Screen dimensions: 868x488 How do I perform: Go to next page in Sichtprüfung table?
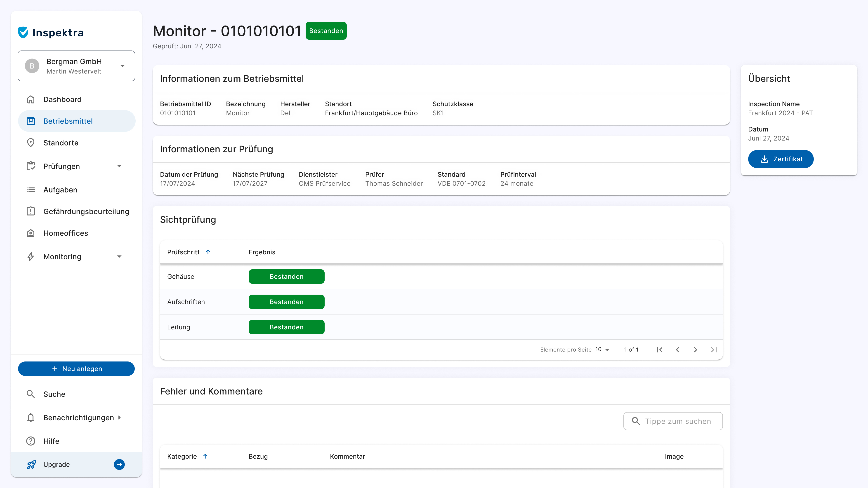[696, 350]
